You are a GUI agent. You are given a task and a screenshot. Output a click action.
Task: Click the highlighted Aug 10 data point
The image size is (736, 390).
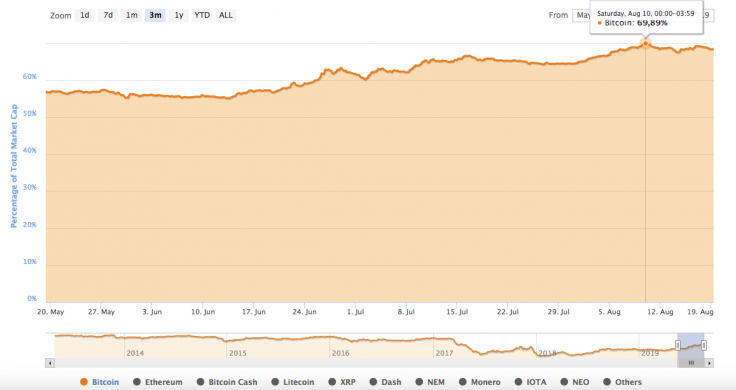tap(645, 43)
